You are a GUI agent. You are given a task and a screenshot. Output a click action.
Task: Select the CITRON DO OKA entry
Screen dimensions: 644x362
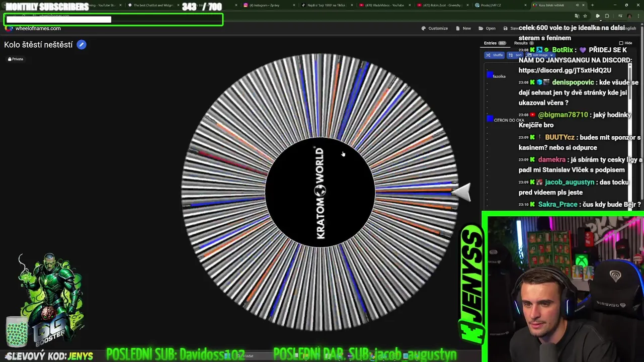tap(509, 120)
